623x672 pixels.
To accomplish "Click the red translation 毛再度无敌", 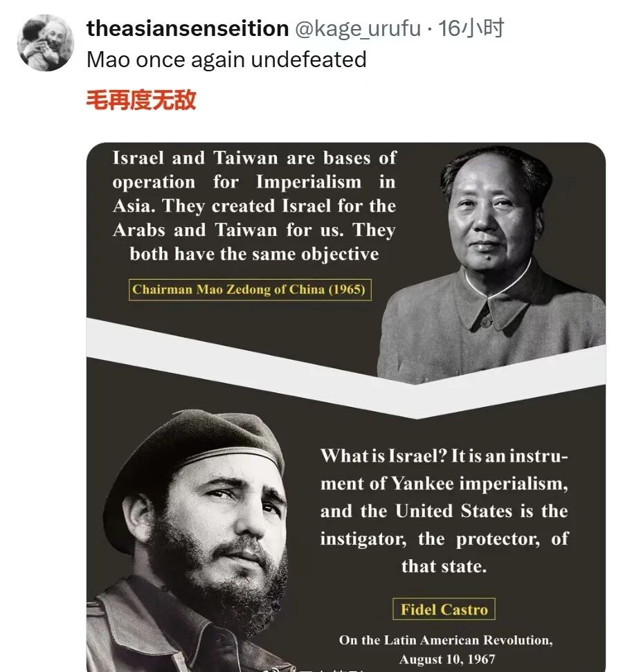I will [x=141, y=100].
